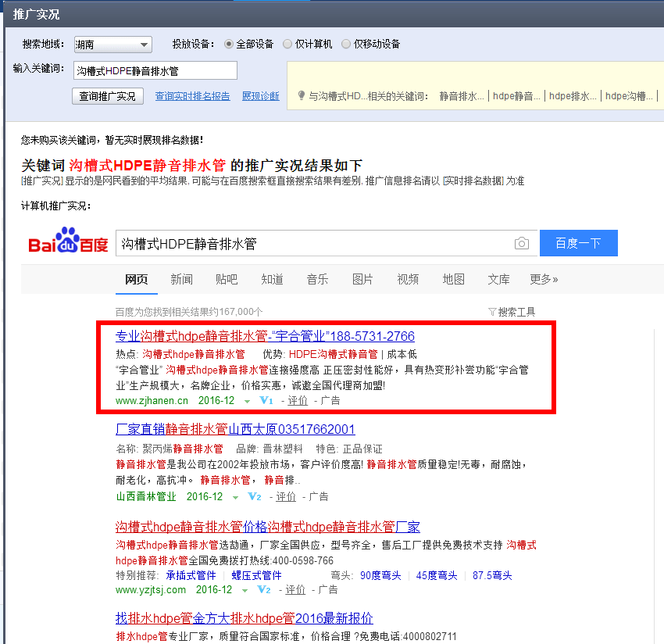Click the 更多» tab
Viewport: 664px width, 644px height.
tap(544, 279)
